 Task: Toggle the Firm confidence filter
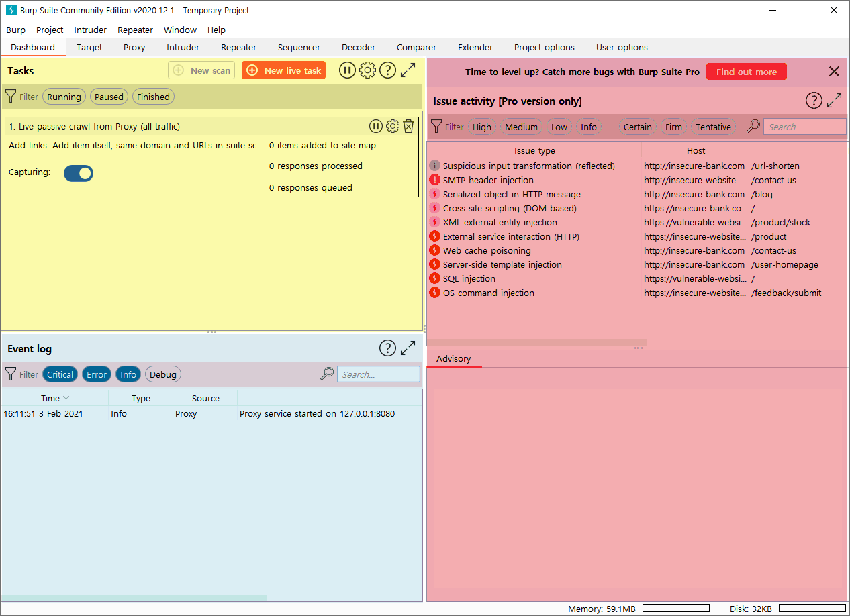[674, 127]
